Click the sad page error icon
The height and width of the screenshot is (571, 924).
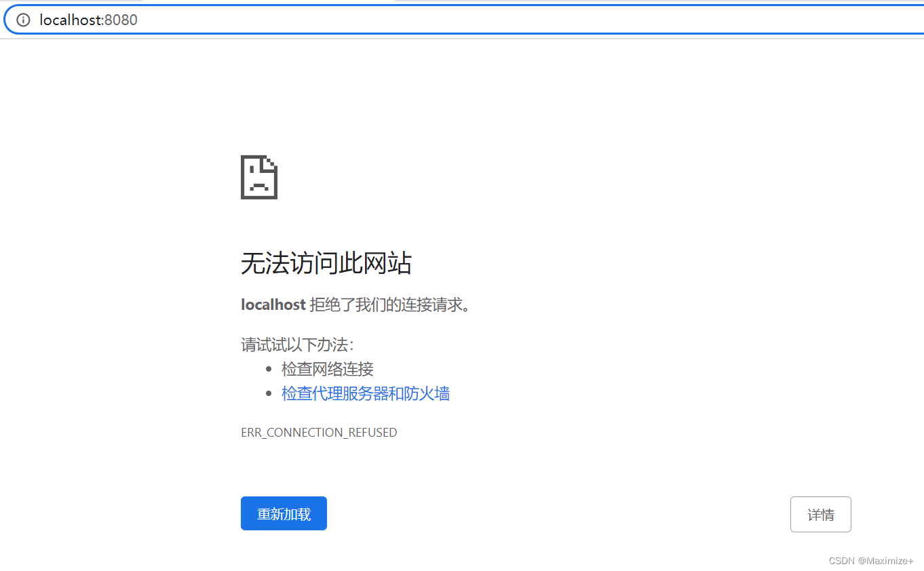click(259, 177)
